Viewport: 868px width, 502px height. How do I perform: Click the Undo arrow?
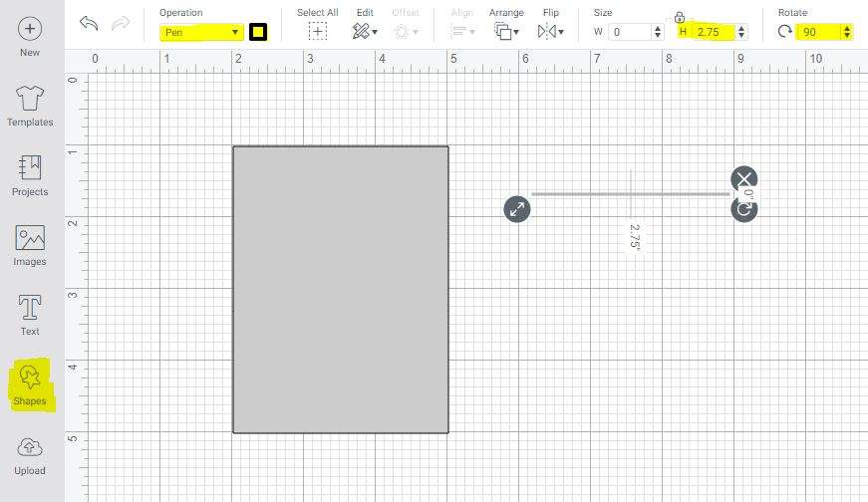pos(90,24)
